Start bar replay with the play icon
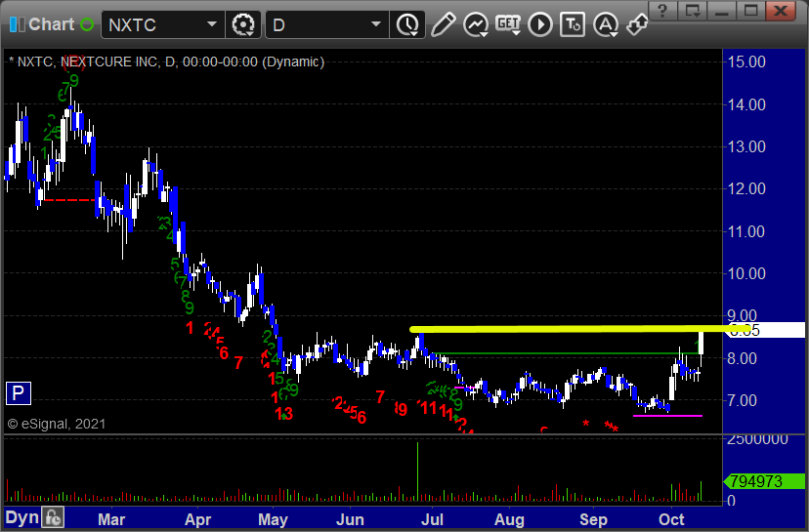Image resolution: width=809 pixels, height=532 pixels. [540, 24]
